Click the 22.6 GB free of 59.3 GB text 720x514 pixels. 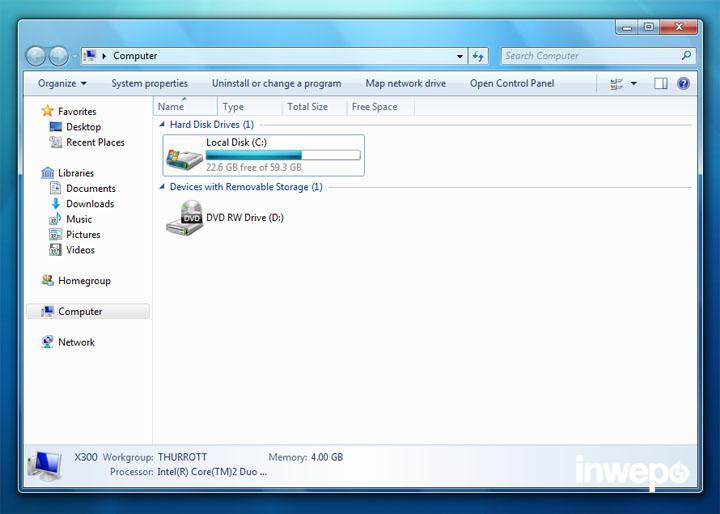click(x=254, y=167)
